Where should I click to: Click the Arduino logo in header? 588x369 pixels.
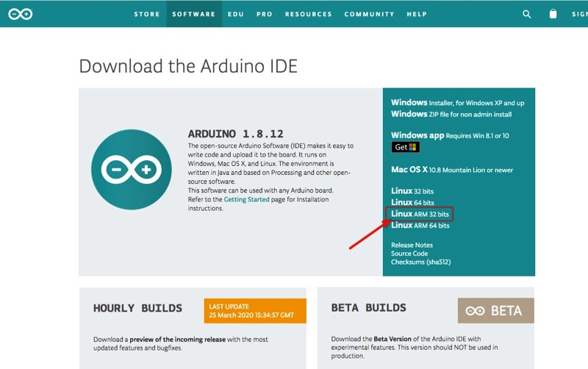coord(20,14)
